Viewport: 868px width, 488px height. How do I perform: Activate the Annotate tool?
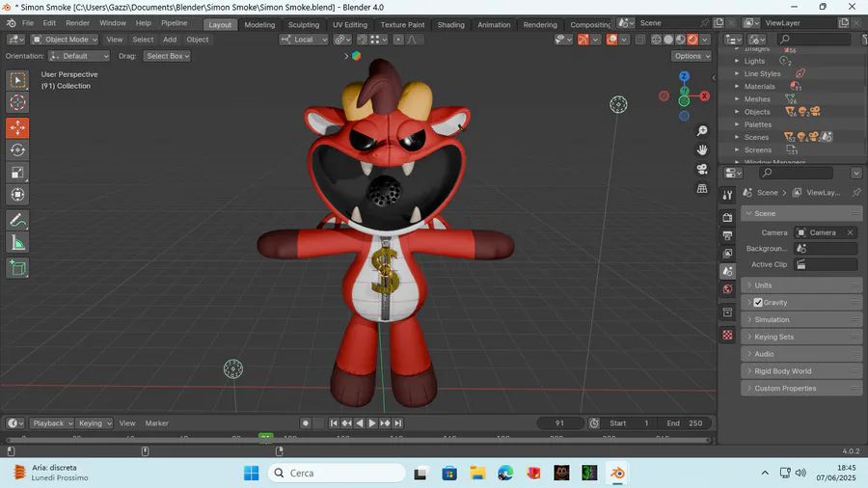coord(17,220)
